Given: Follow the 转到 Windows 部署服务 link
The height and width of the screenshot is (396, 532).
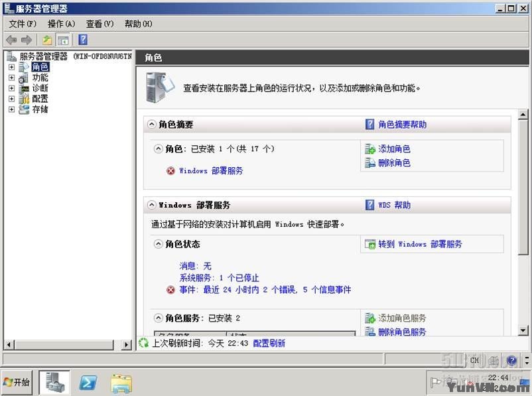Looking at the screenshot, I should [420, 244].
